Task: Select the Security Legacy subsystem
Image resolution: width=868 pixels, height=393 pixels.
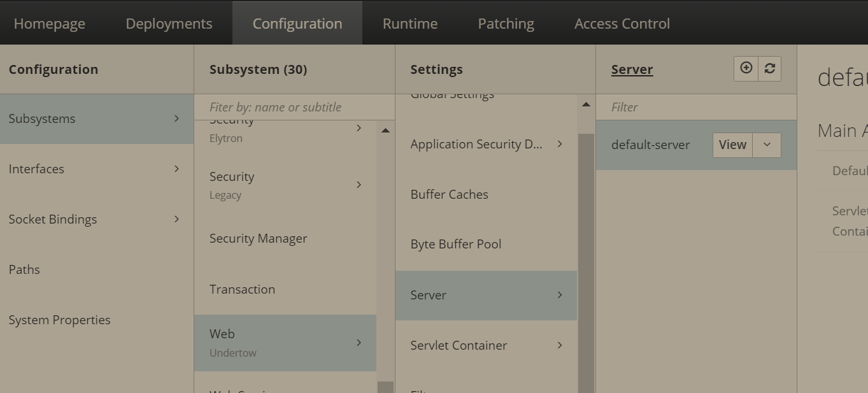Action: click(285, 185)
